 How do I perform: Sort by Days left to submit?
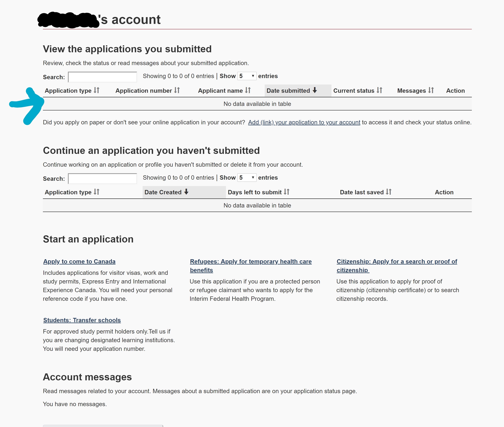point(258,192)
